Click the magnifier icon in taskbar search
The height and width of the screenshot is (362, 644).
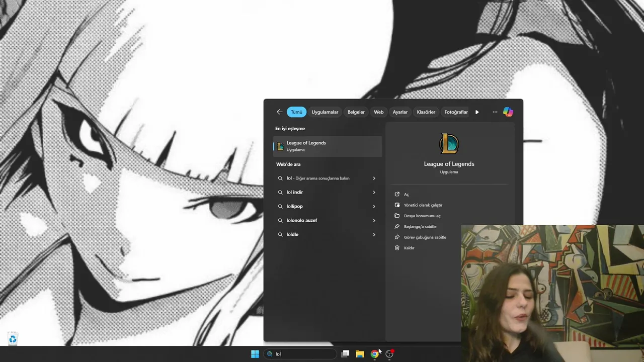click(270, 354)
